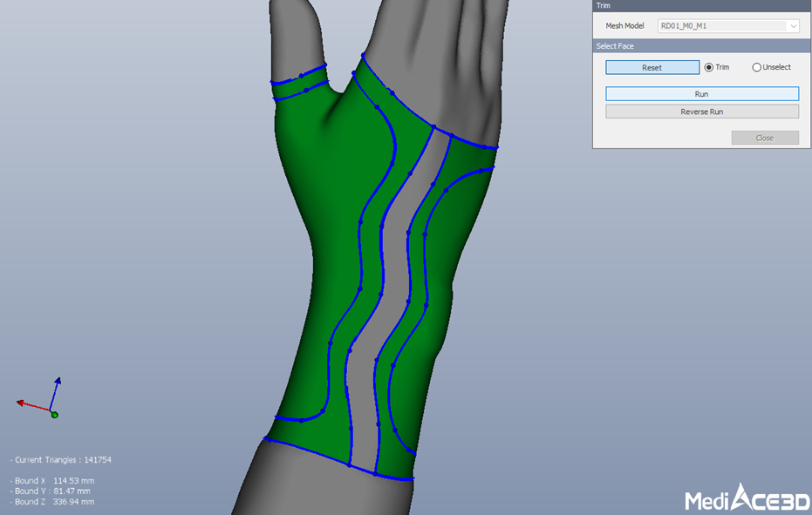Click the Bound X 114.53 mm value
Image resolution: width=812 pixels, height=515 pixels.
(x=52, y=481)
